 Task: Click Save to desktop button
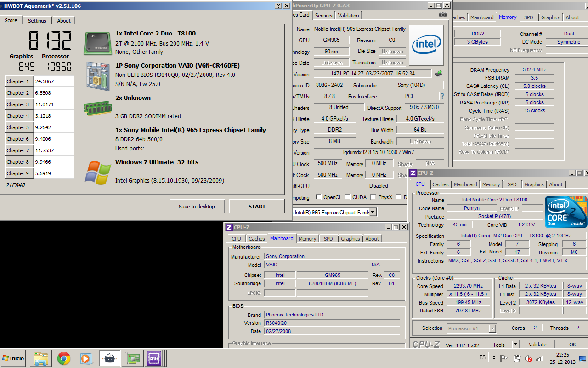[197, 207]
